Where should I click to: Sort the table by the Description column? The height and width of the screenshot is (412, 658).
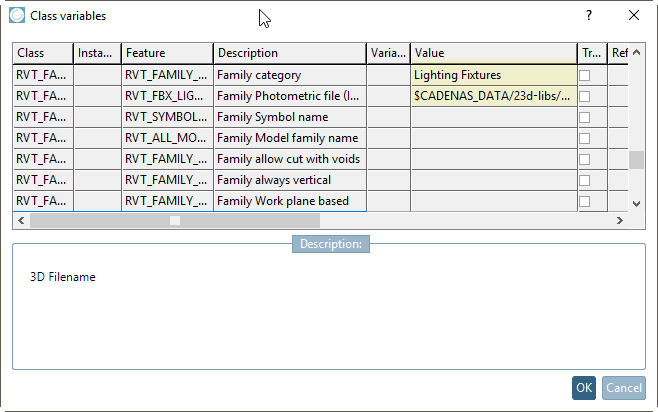(289, 53)
